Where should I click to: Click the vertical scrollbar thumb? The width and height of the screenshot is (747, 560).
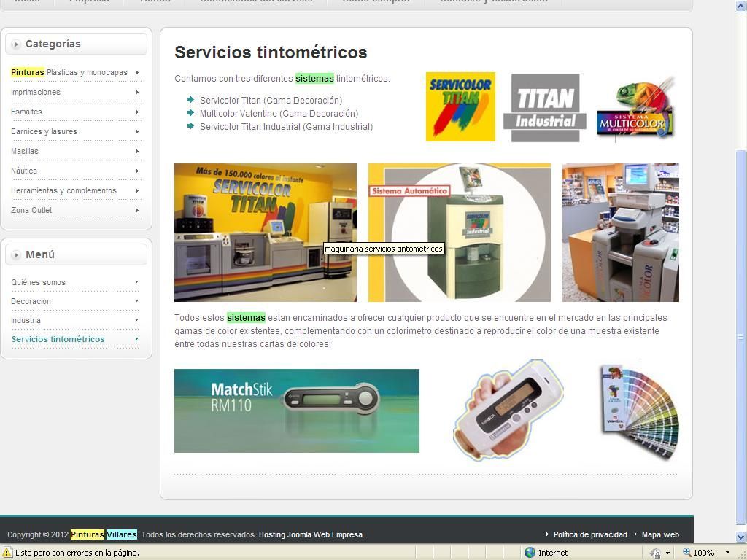pos(741,337)
